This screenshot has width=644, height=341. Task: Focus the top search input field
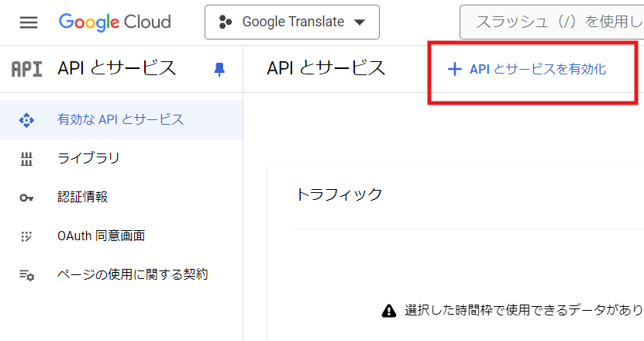tap(552, 22)
